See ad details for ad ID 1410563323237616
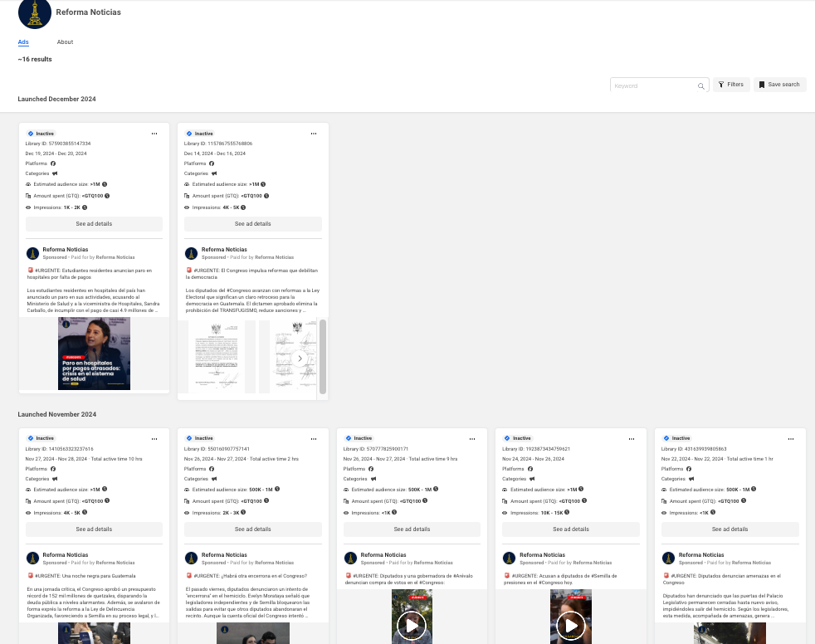 (94, 529)
